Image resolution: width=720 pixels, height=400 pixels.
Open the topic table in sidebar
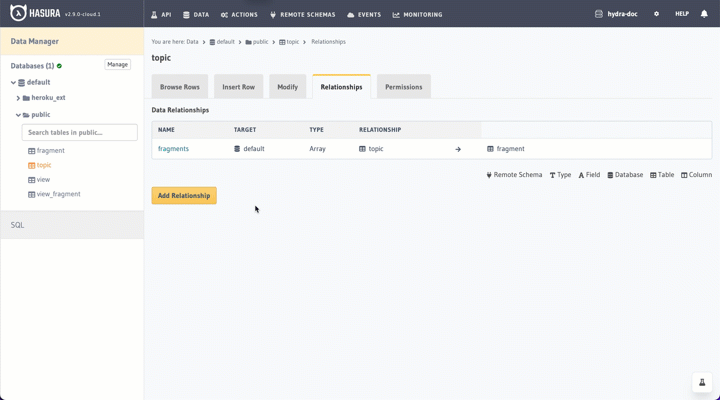(x=44, y=165)
